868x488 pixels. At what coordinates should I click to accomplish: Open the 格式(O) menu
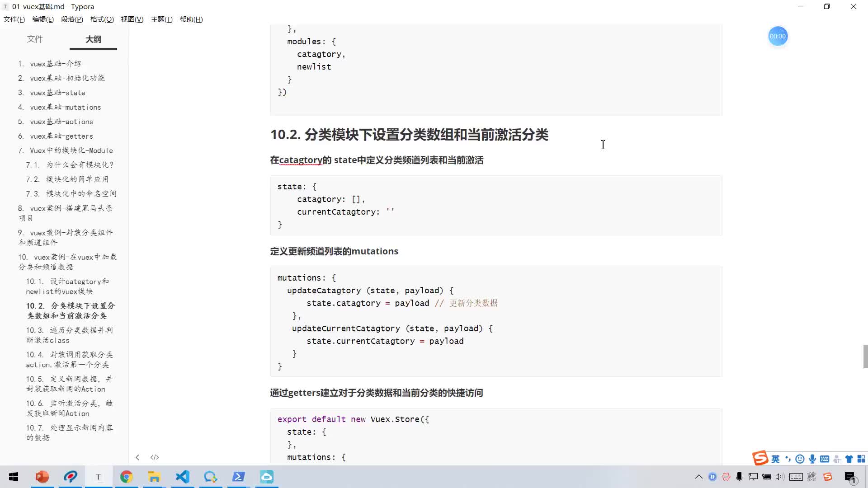pos(102,19)
